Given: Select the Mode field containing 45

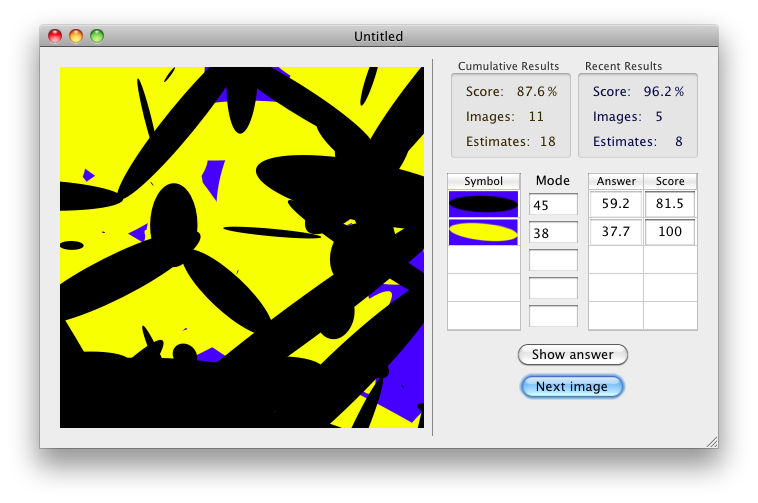Looking at the screenshot, I should click(553, 205).
